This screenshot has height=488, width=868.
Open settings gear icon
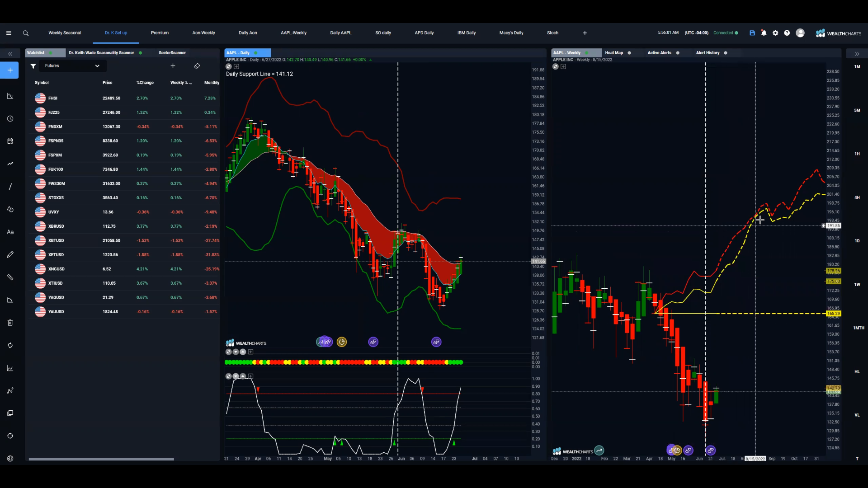pos(775,33)
